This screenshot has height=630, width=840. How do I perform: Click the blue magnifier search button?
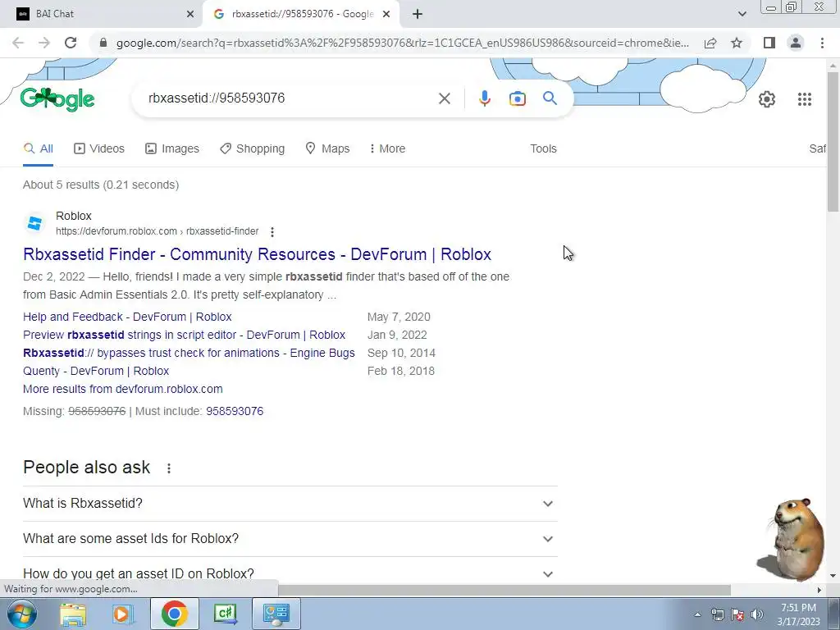point(550,98)
